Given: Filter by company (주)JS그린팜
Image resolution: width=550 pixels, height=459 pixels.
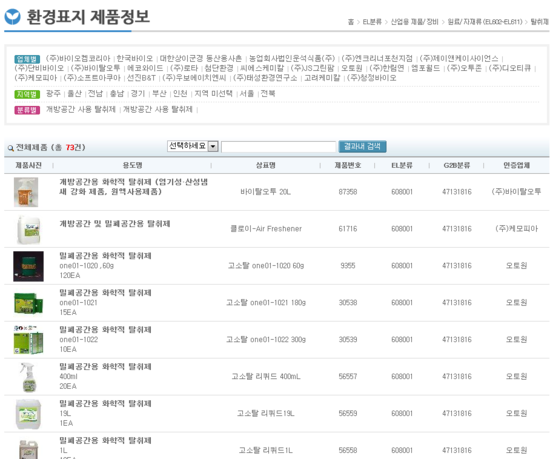Looking at the screenshot, I should [312, 68].
